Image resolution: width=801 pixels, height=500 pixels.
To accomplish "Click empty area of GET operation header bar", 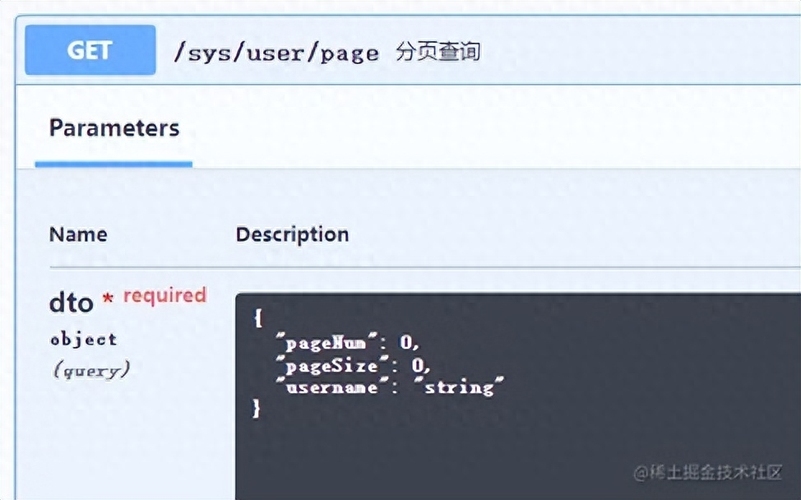I will pos(639,50).
